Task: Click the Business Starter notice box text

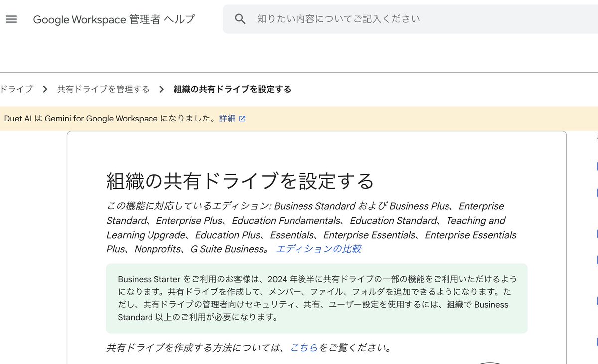Action: (x=316, y=298)
